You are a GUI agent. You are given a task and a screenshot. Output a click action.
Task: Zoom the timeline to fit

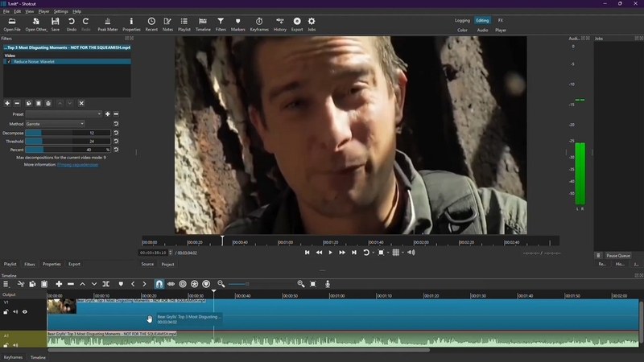coord(313,284)
